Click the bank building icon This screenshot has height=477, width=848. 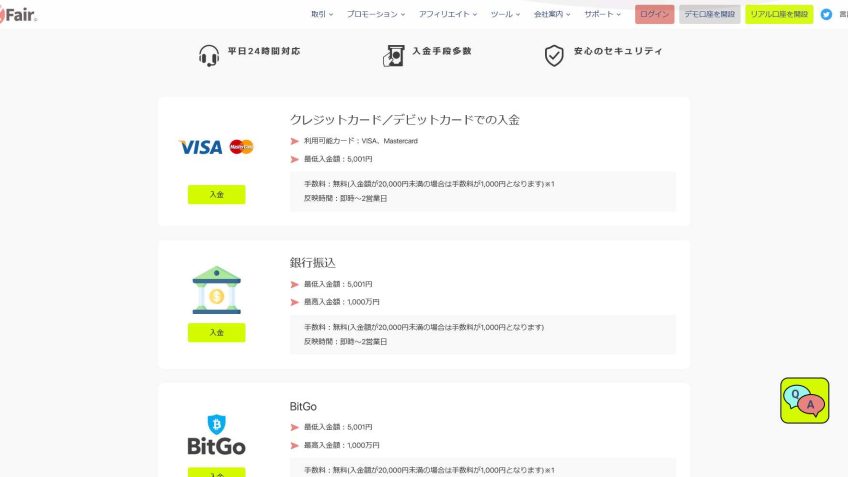[x=216, y=289]
